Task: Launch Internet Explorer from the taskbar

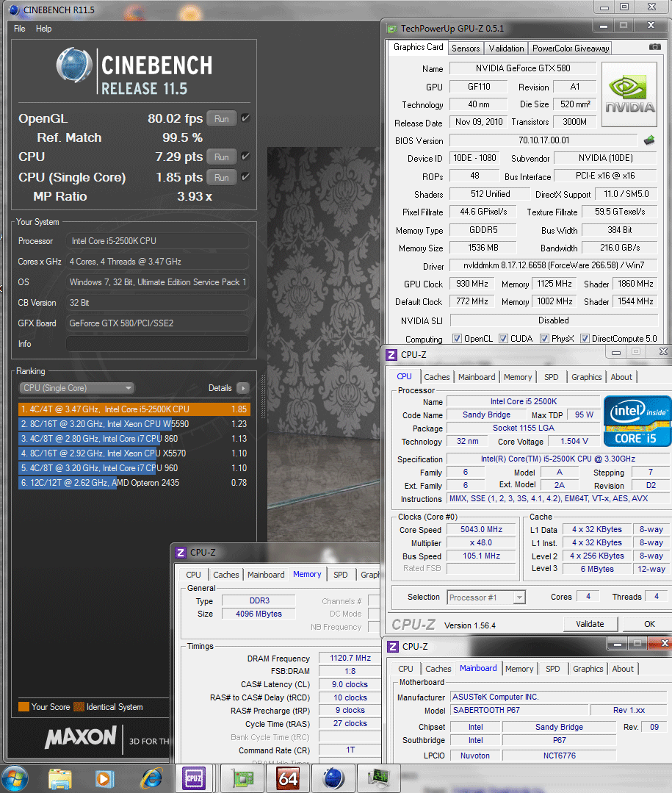Action: pos(151,779)
